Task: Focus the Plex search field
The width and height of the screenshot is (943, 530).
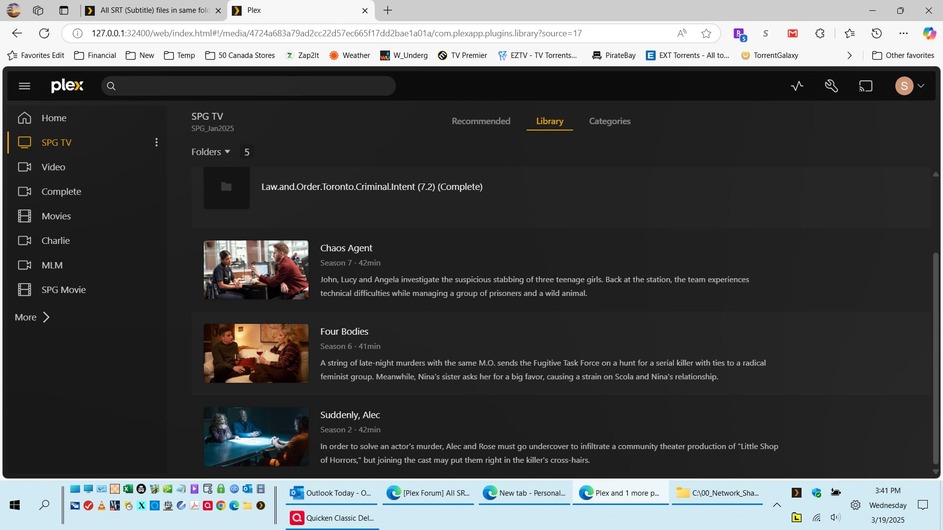Action: click(248, 86)
